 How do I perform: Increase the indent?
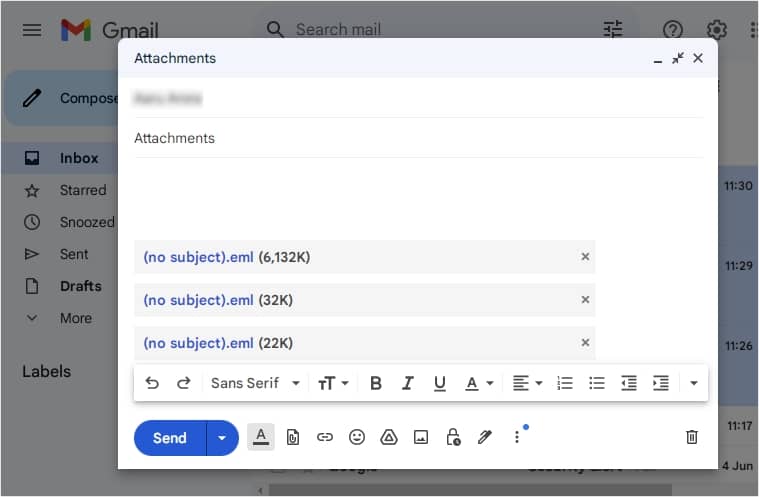tap(661, 383)
